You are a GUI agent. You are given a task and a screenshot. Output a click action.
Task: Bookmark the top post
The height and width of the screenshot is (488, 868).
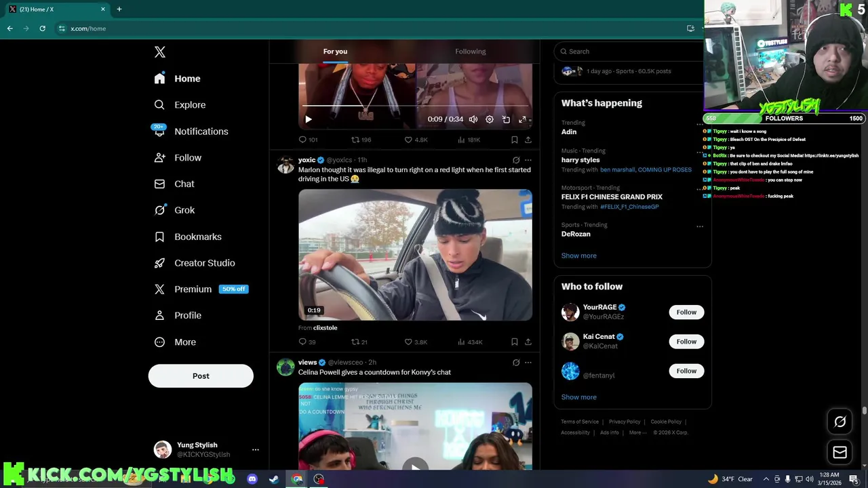click(x=515, y=140)
